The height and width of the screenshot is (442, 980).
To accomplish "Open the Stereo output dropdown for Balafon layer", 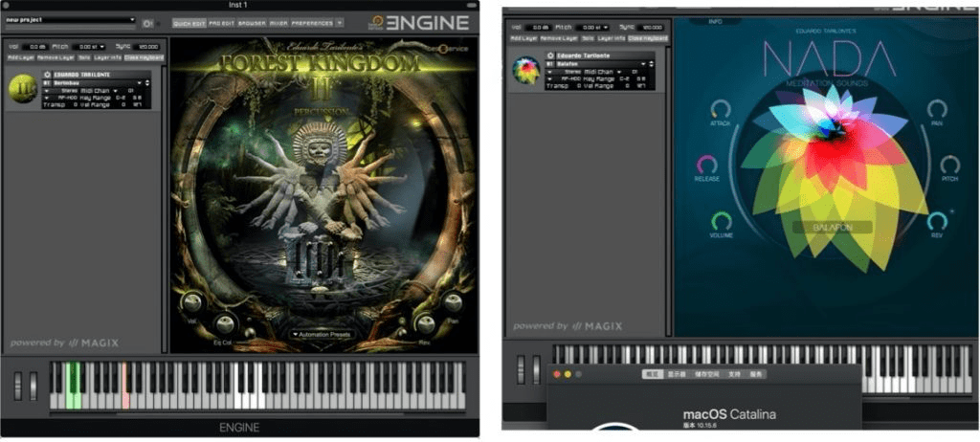I will 550,71.
